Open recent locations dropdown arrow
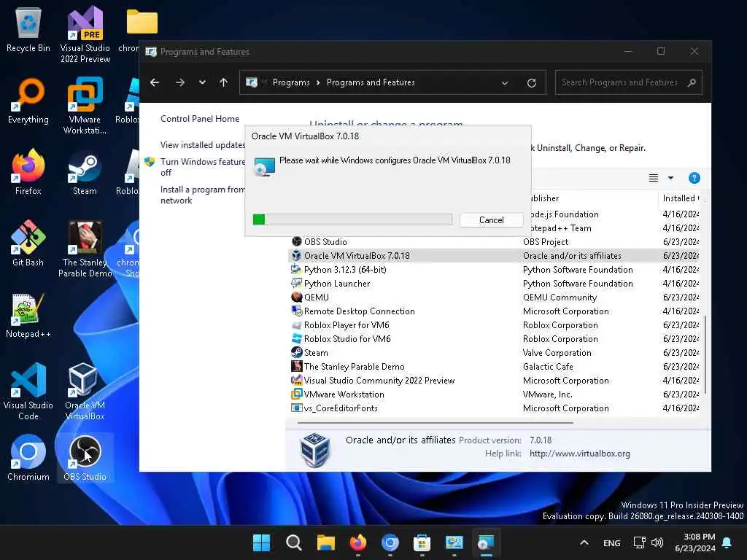This screenshot has width=747, height=560. coord(202,82)
